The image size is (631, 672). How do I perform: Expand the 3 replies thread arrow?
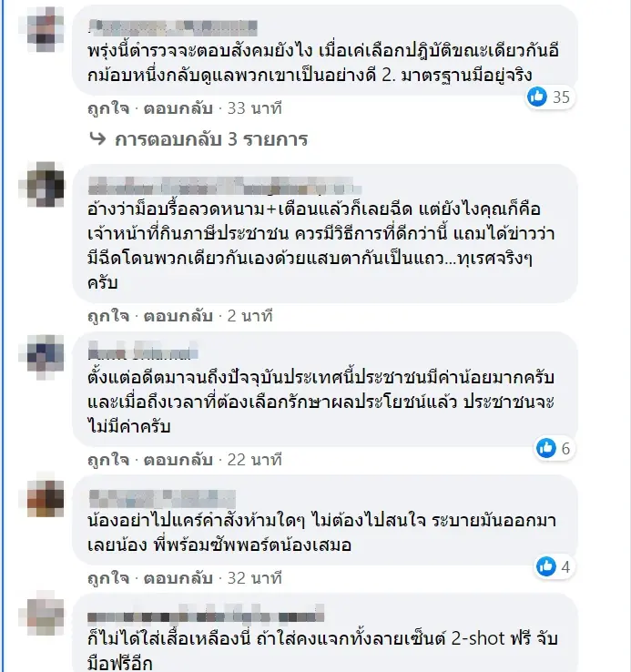pos(97,138)
